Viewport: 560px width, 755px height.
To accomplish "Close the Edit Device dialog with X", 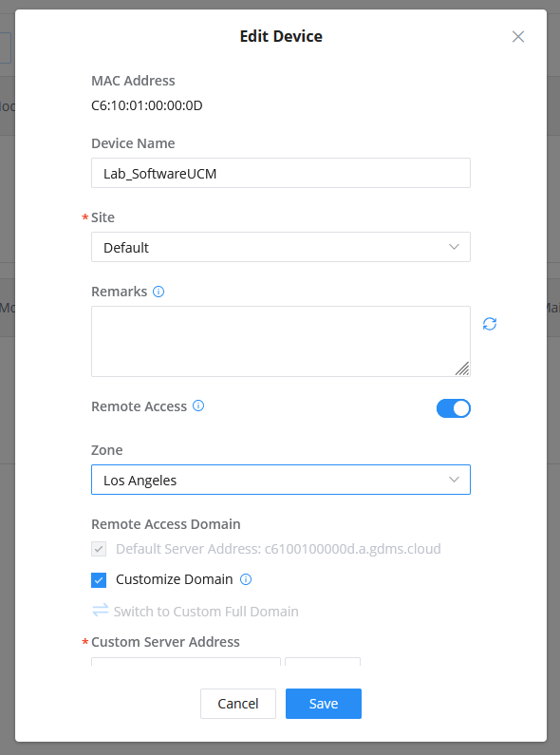I will click(x=518, y=37).
